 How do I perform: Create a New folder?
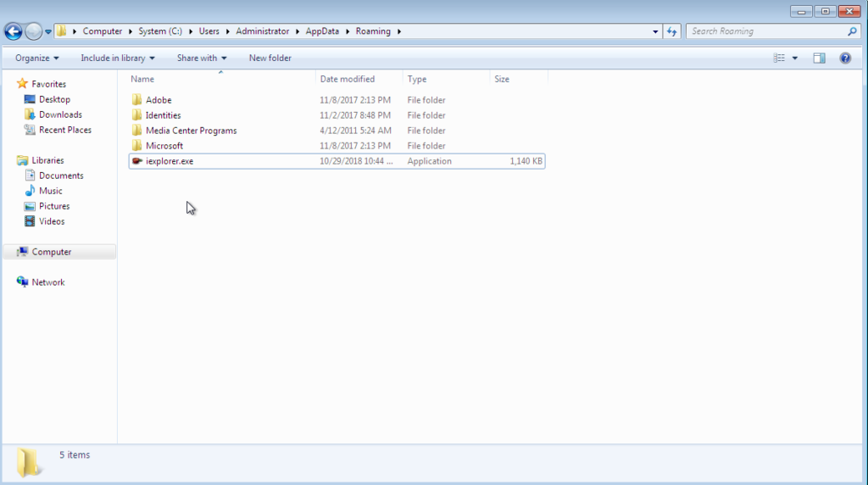[270, 59]
